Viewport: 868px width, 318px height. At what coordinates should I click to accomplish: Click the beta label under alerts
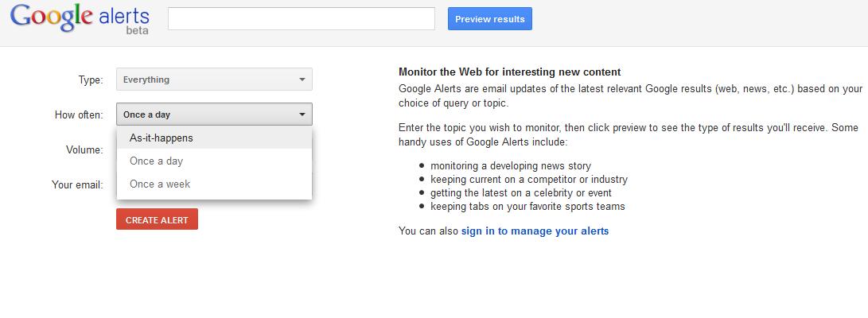pos(138,31)
